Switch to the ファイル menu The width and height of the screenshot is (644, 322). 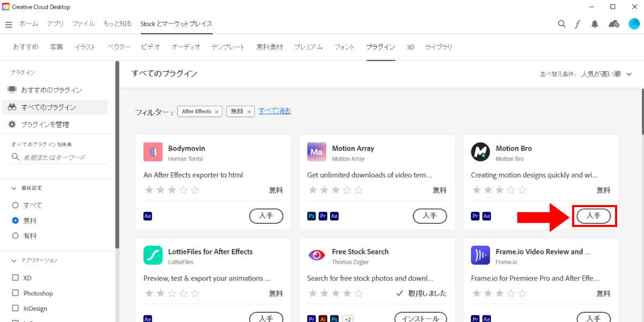click(x=83, y=24)
